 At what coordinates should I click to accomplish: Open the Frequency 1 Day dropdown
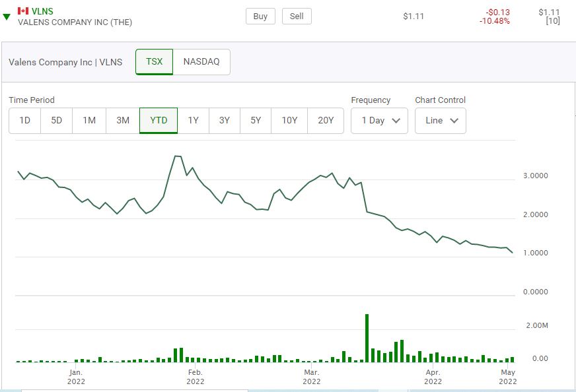[x=379, y=120]
